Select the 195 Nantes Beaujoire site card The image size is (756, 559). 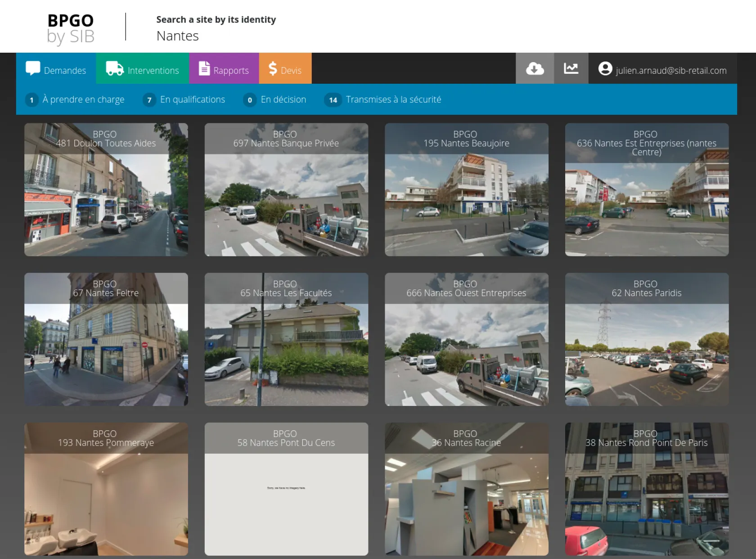click(466, 189)
